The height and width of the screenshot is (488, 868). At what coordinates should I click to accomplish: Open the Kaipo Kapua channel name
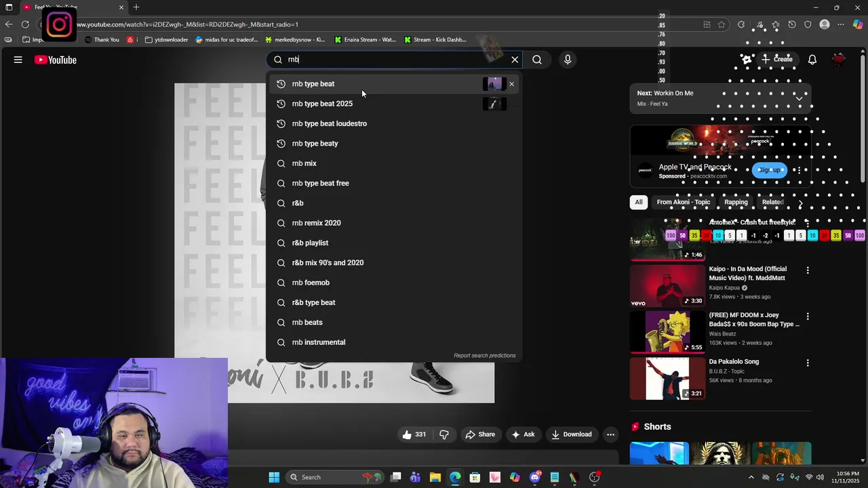[x=724, y=288]
